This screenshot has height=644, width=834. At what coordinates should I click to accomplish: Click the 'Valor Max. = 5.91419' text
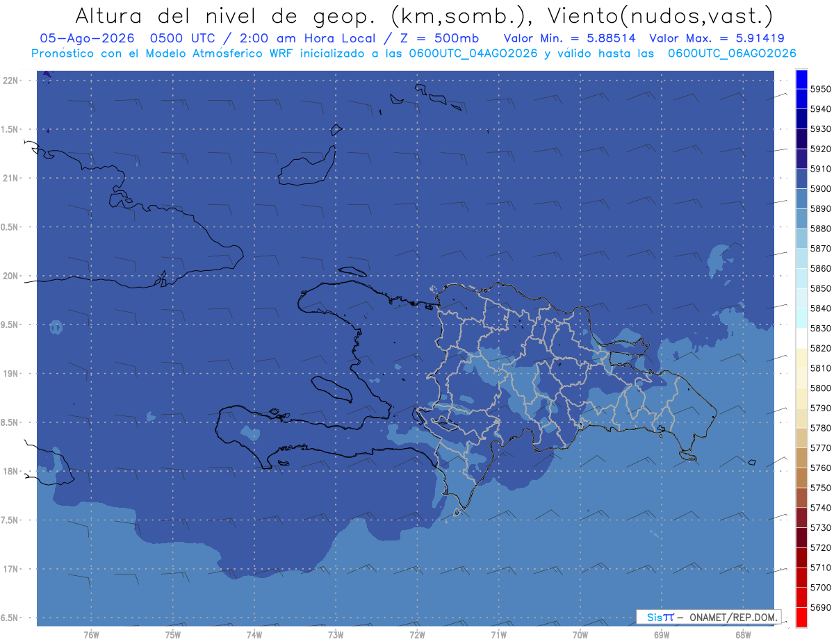pos(717,38)
